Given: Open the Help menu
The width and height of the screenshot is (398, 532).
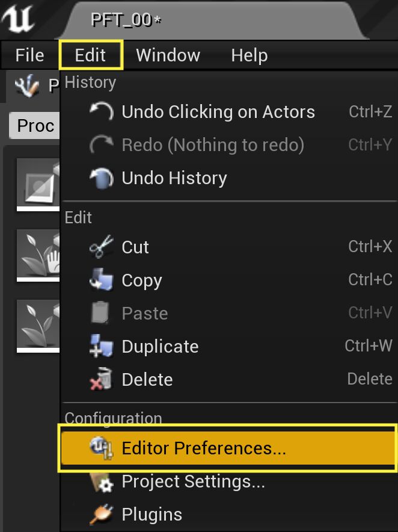Looking at the screenshot, I should 248,55.
